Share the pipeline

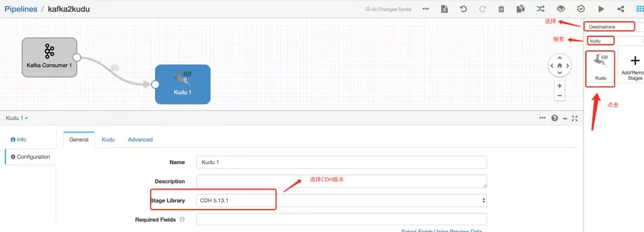(x=620, y=8)
